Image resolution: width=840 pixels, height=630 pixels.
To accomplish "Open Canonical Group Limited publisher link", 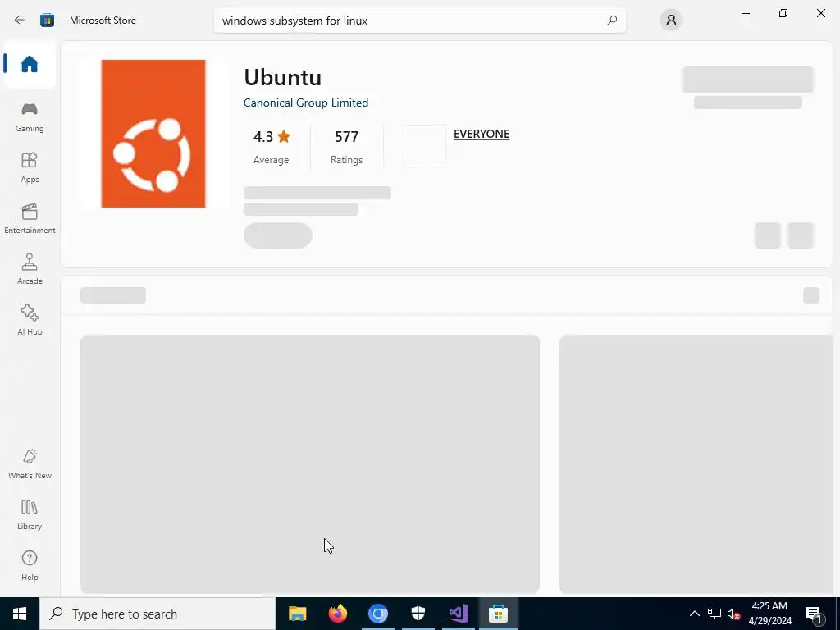I will pyautogui.click(x=306, y=103).
